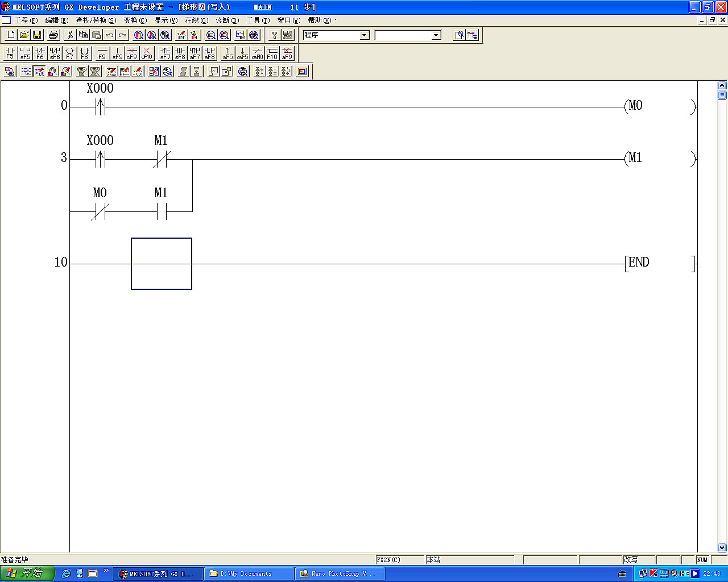
Task: Insert normally closed contact (F6)
Action: [40, 53]
